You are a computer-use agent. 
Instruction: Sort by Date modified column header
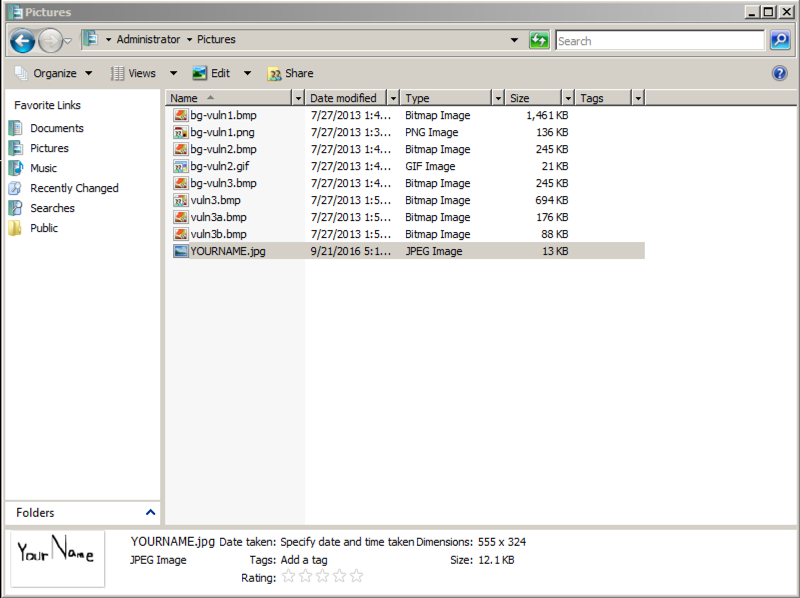346,97
